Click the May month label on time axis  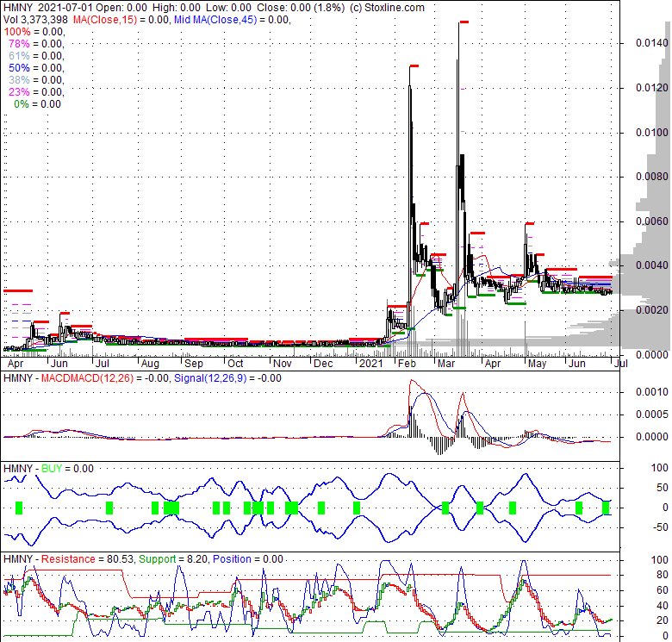tap(537, 364)
